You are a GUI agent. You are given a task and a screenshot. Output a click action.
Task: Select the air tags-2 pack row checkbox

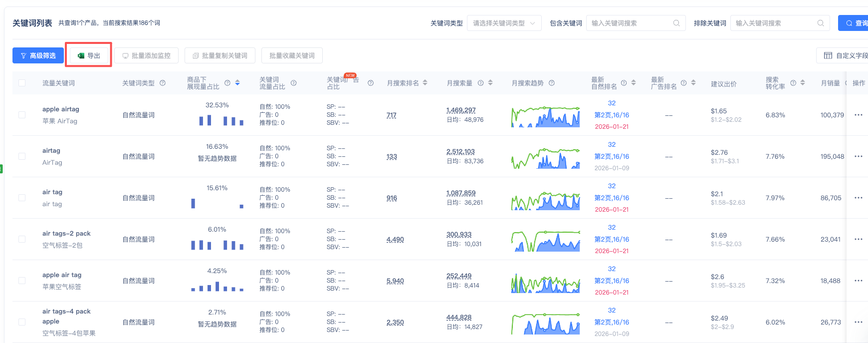22,239
